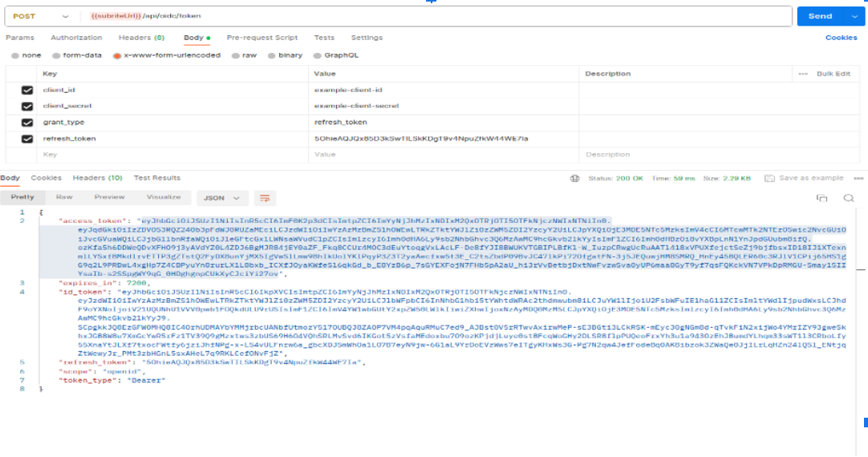Copy the response body using copy icon
This screenshot has height=457, width=868.
click(x=821, y=198)
